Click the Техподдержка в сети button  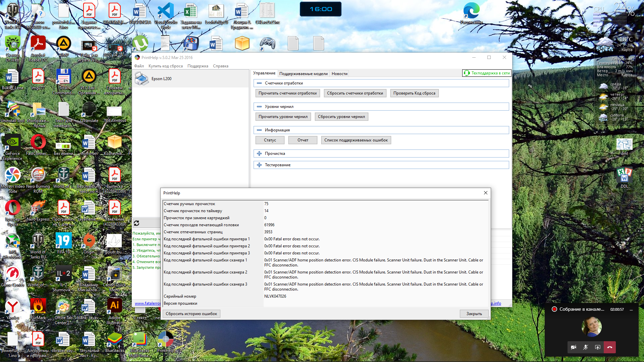coord(487,73)
